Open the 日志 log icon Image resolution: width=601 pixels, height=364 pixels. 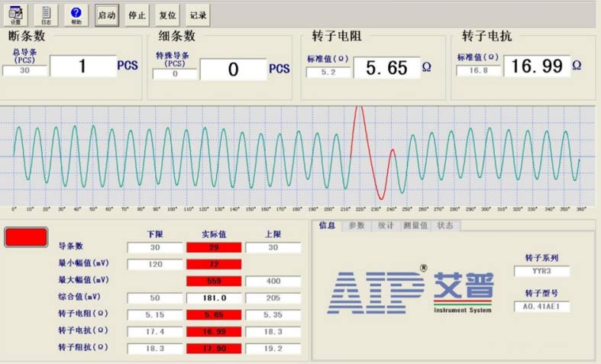[x=46, y=14]
